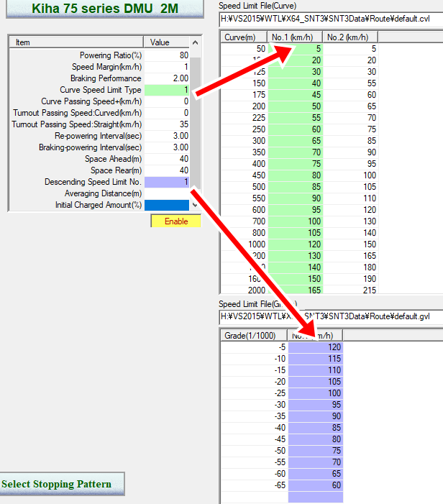Click No.2 speed 120 for curve 600
Image resolution: width=443 pixels, height=504 pixels.
click(x=350, y=210)
